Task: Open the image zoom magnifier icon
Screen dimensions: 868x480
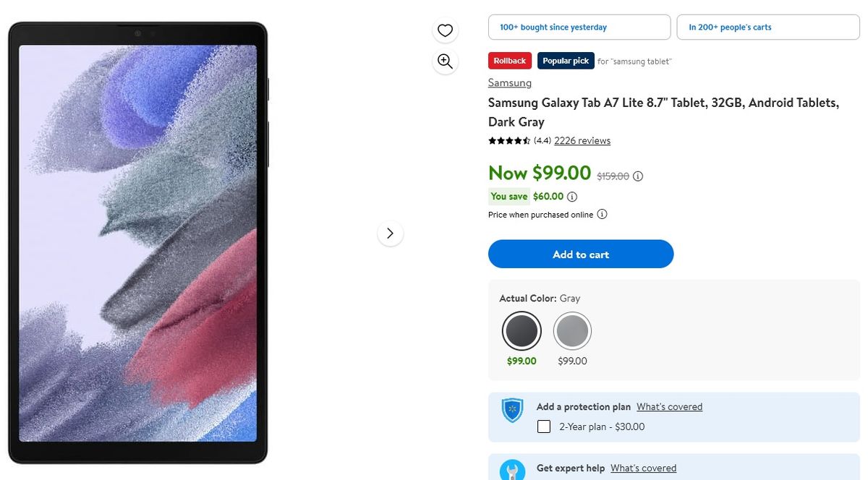Action: point(445,61)
